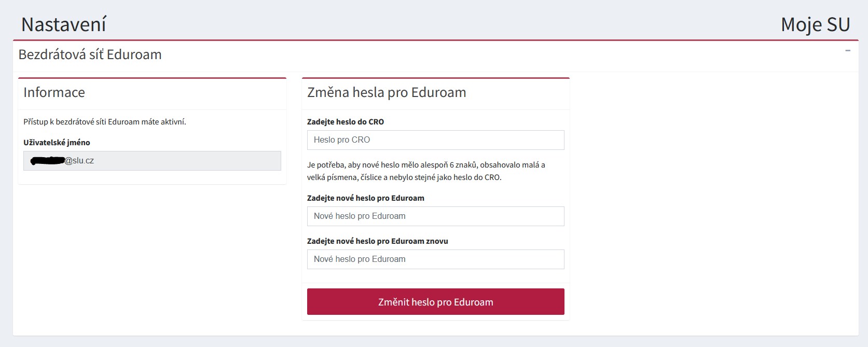Screen dimensions: 868x347
Task: Click the Změnit heslo pro Eduroam button
Action: 436,302
